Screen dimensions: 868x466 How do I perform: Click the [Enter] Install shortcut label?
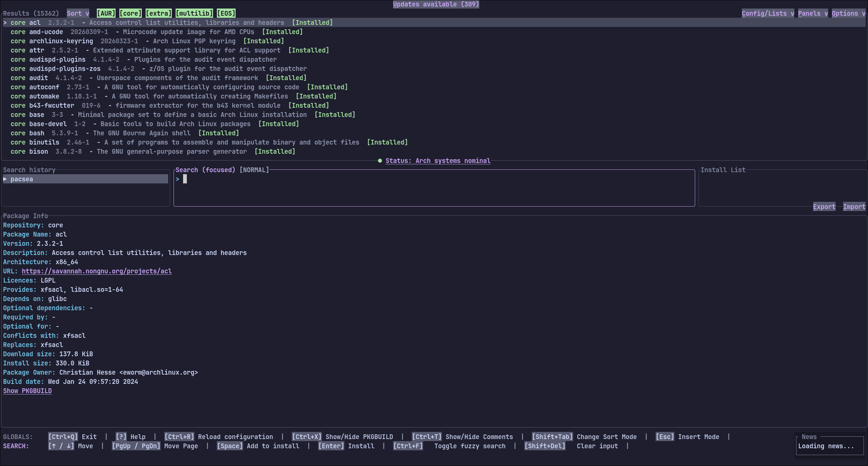[x=346, y=446]
